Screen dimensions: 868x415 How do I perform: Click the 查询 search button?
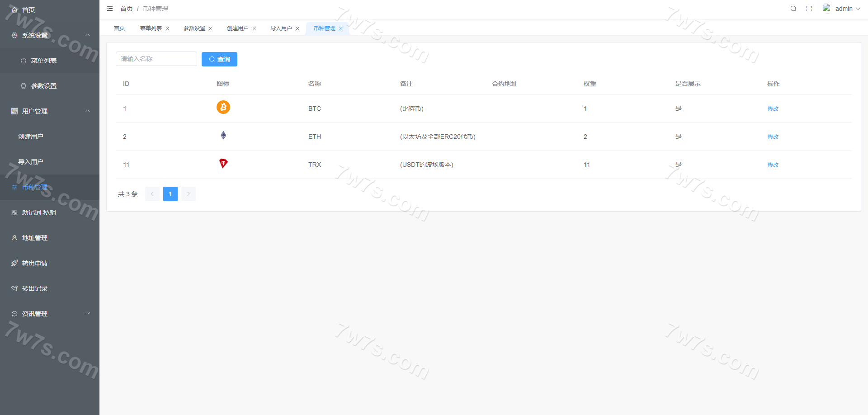[219, 59]
